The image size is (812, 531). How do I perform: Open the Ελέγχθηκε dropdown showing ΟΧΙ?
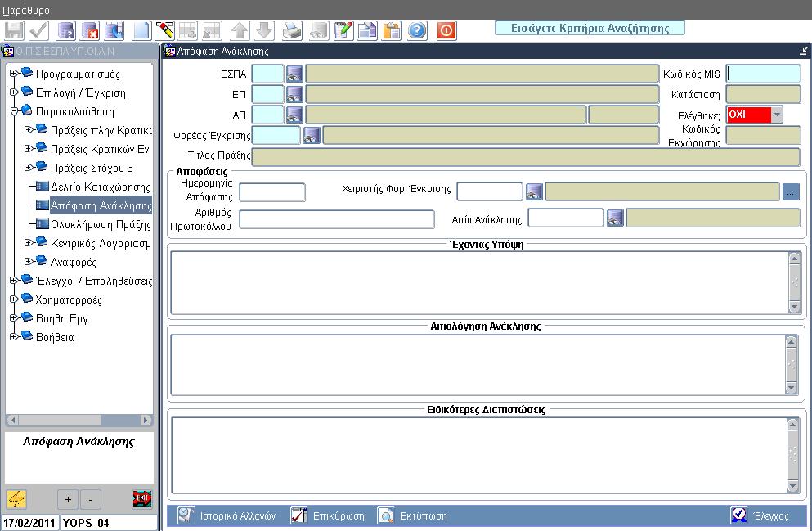pyautogui.click(x=777, y=115)
